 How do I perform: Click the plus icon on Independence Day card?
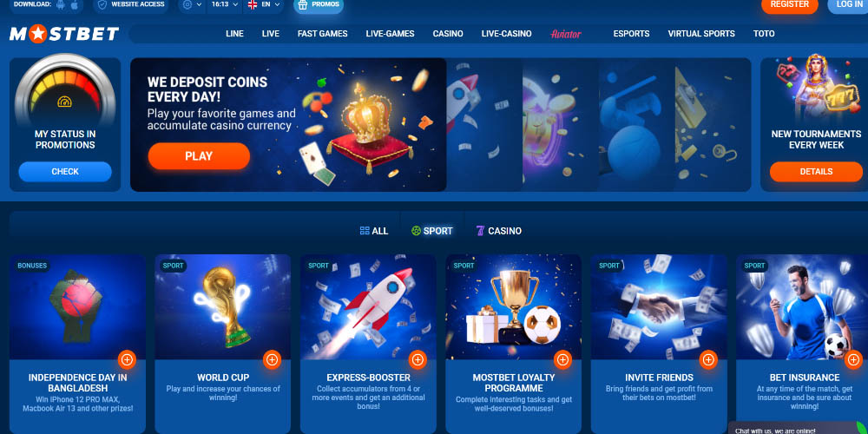(x=127, y=360)
